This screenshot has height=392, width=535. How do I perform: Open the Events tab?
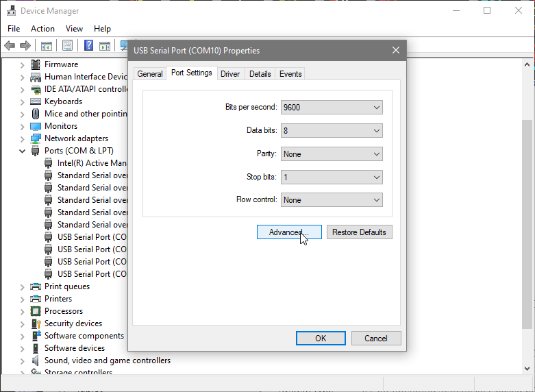[x=290, y=74]
